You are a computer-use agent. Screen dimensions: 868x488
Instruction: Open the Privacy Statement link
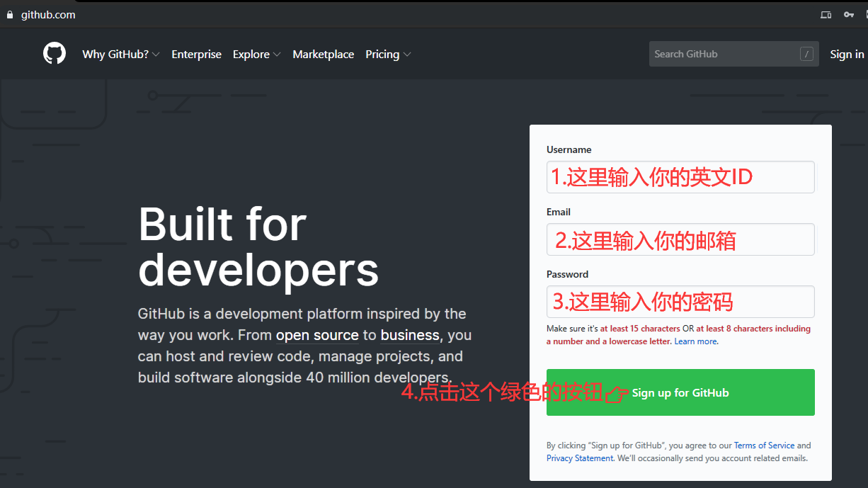coord(580,458)
